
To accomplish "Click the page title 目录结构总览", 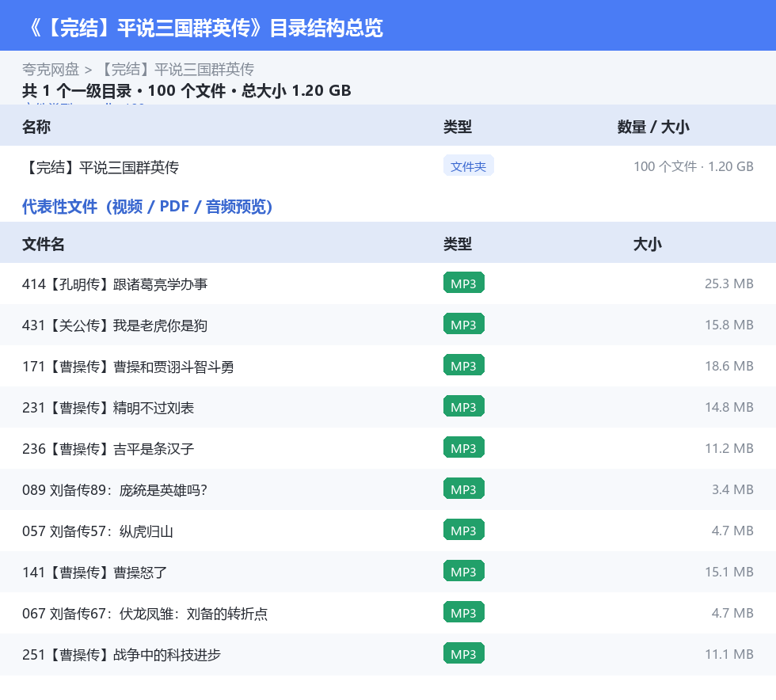I will (326, 28).
